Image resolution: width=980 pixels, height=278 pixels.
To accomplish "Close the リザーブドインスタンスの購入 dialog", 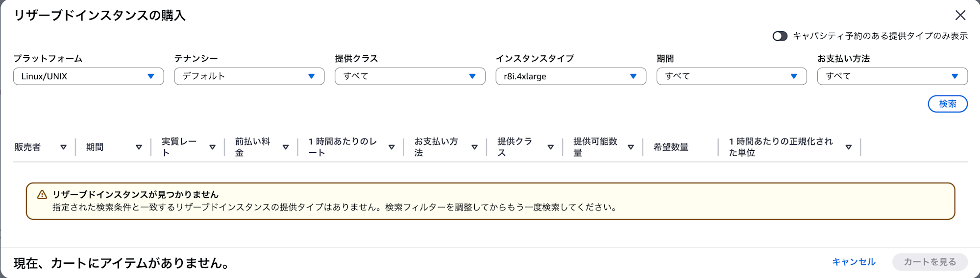I will pos(960,15).
